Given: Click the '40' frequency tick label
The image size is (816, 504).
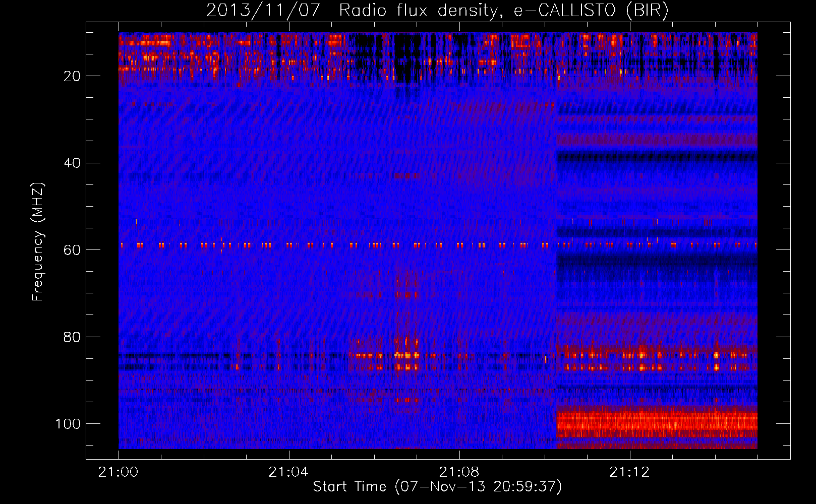Looking at the screenshot, I should [x=73, y=163].
